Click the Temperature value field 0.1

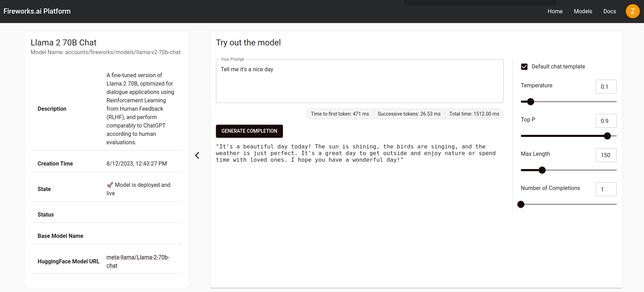(x=606, y=87)
